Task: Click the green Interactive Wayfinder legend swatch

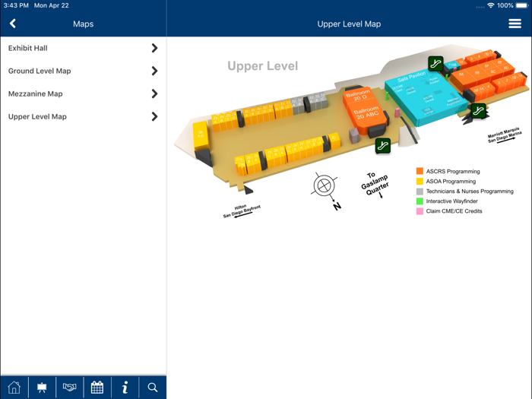Action: point(420,201)
